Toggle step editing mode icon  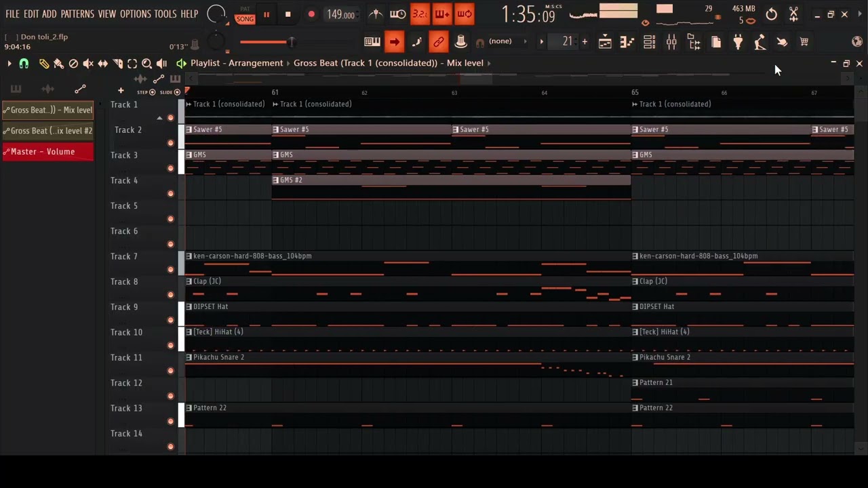coord(416,42)
